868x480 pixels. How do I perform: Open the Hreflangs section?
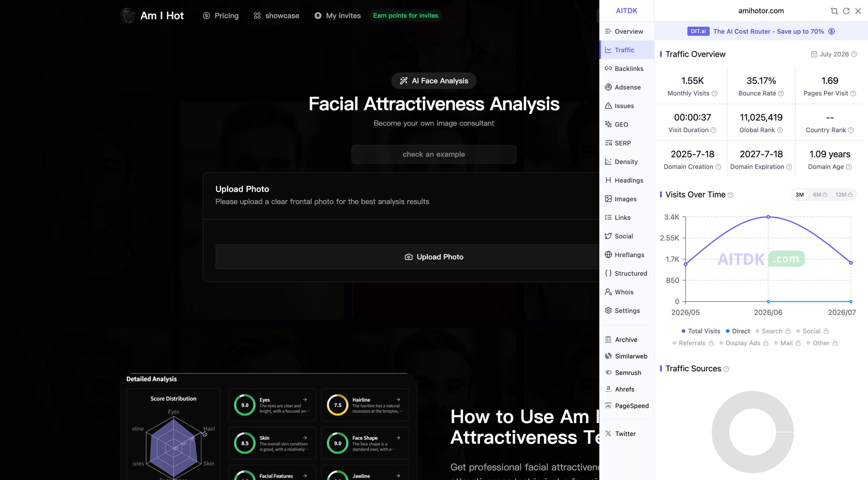tap(627, 255)
